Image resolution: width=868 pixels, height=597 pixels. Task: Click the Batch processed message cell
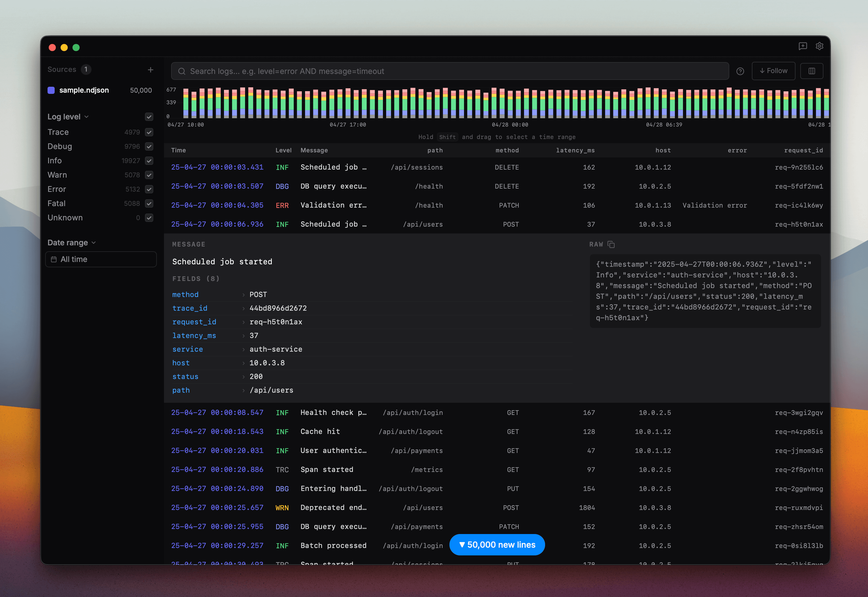tap(333, 545)
